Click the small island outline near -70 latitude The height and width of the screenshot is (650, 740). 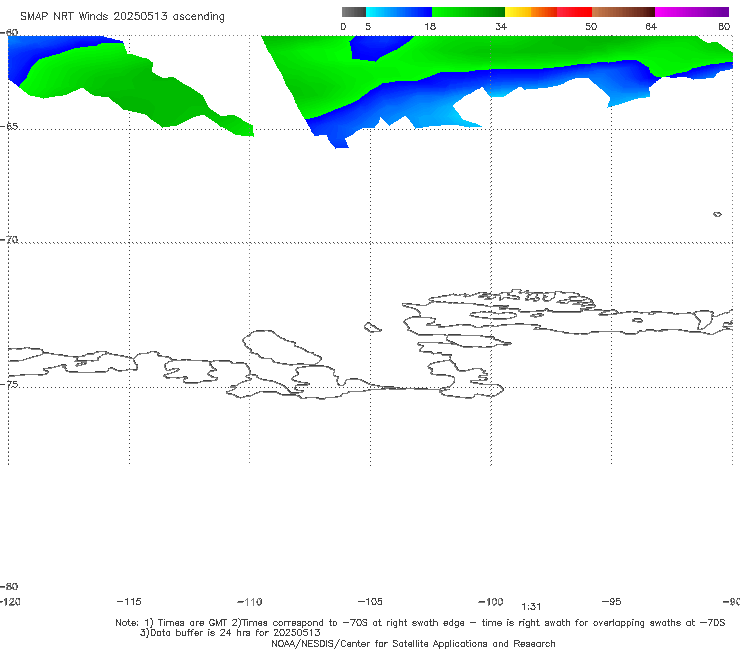pos(717,214)
